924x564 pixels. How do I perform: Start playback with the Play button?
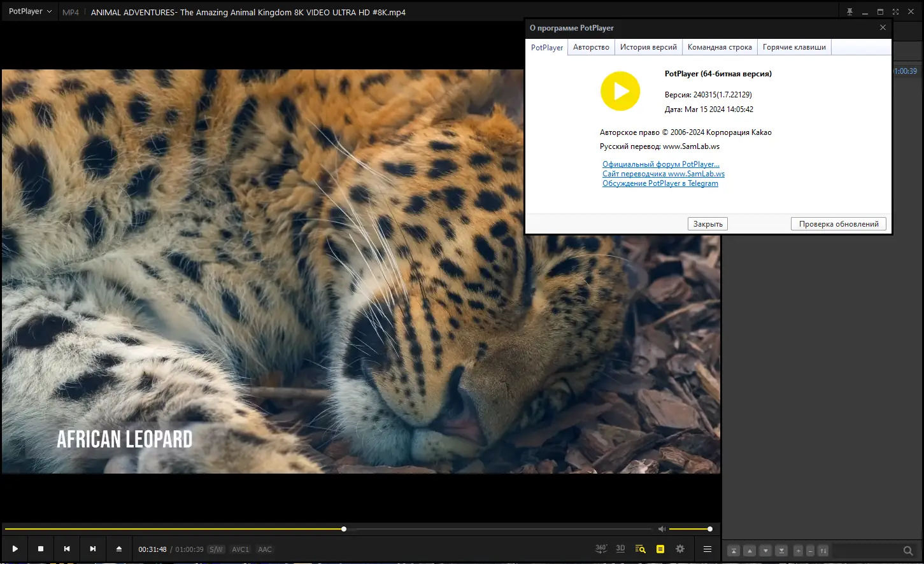(15, 549)
